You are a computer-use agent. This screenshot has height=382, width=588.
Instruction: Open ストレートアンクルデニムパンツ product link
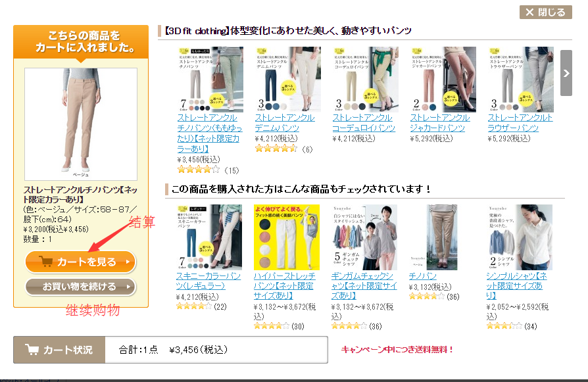coord(285,123)
